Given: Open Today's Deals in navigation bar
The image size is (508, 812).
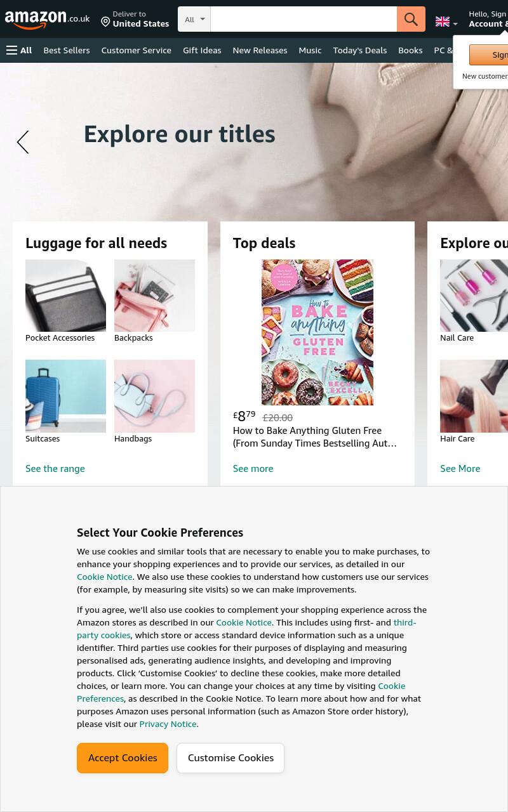Looking at the screenshot, I should click(x=359, y=50).
